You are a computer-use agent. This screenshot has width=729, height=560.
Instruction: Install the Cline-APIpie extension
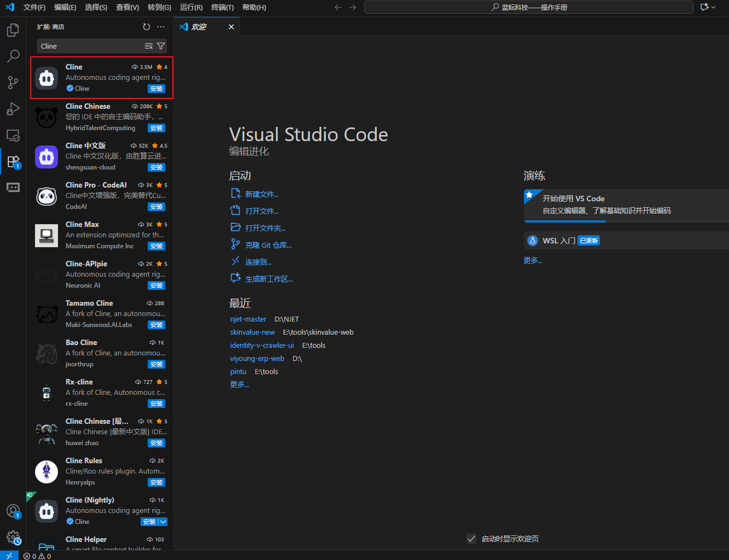coord(156,285)
